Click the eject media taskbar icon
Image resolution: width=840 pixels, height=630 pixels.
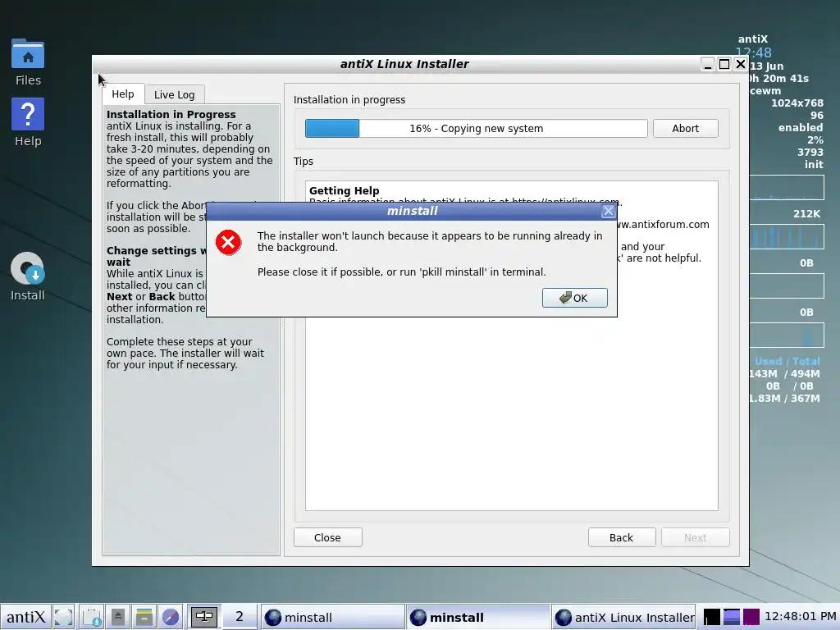coord(118,617)
